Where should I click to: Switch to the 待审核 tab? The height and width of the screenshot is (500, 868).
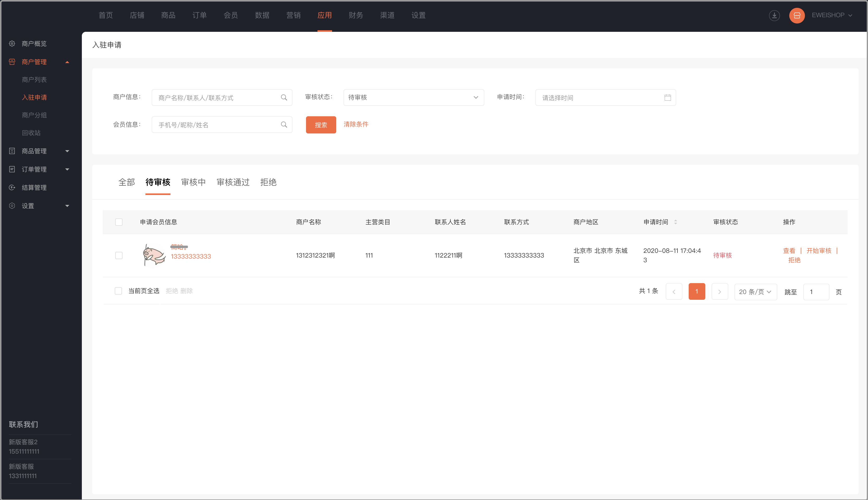[158, 182]
